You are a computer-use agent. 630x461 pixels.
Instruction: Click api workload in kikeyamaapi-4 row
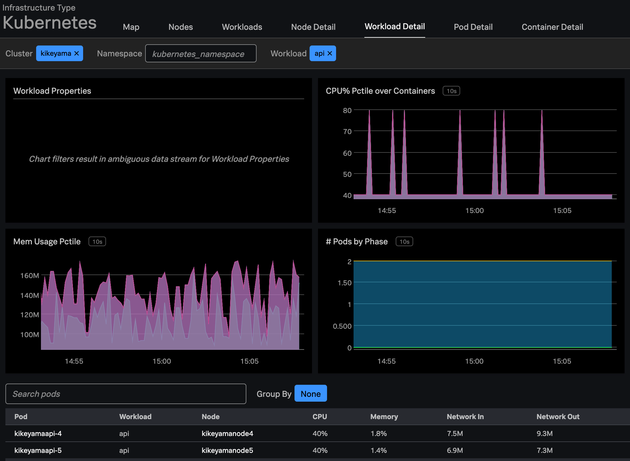124,433
